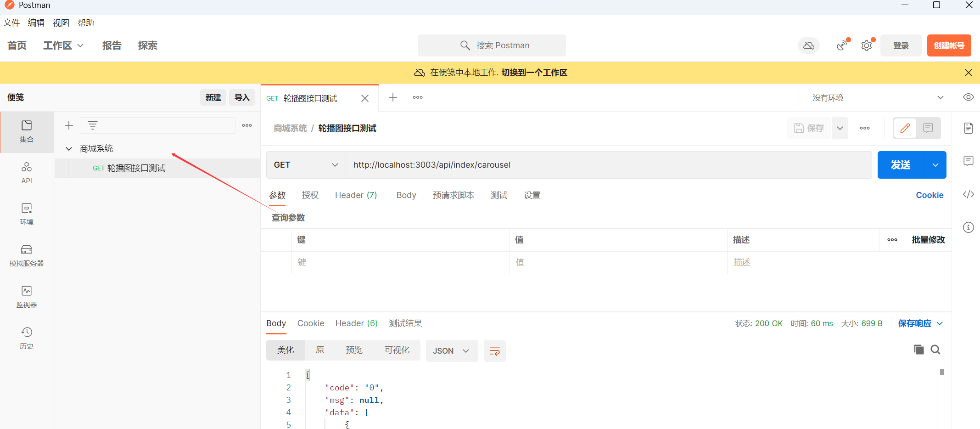Select the GET 轮播图接口测试 request in sidebar

tap(158, 168)
